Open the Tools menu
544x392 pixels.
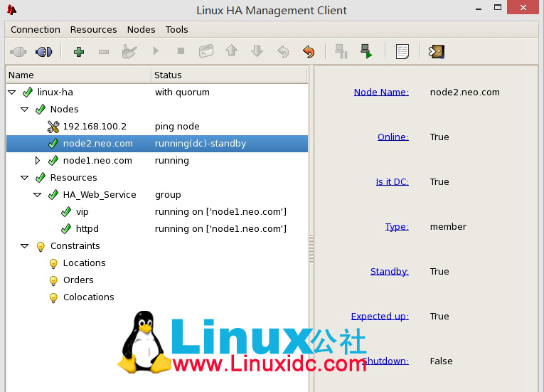coord(176,29)
